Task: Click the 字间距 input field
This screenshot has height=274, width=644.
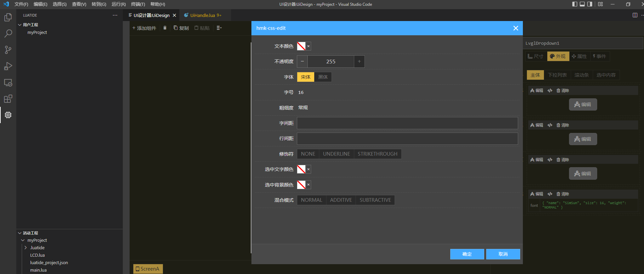Action: [x=407, y=123]
